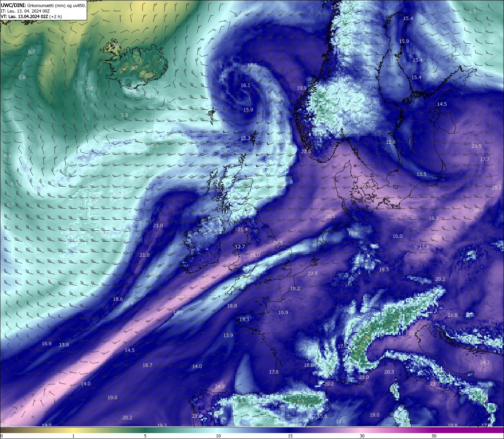Click the map value 19.9
504x439 pixels.
[302, 88]
